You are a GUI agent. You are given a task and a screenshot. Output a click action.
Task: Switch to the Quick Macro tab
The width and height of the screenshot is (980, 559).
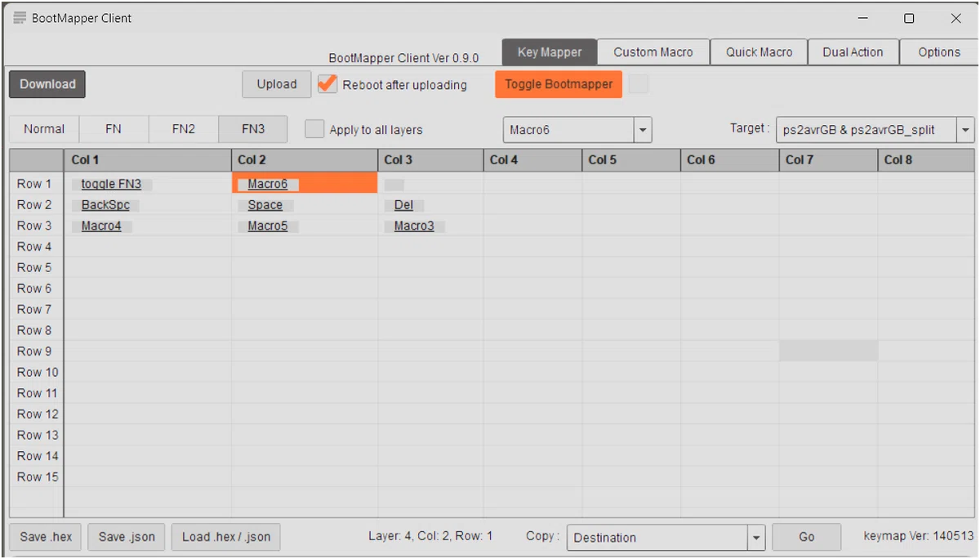pos(759,52)
